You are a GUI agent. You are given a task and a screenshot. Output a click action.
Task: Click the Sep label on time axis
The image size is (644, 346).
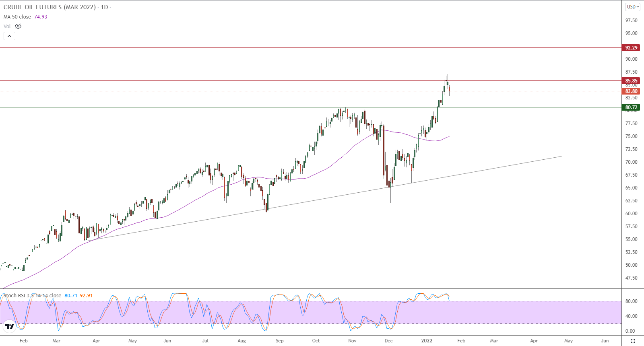[280, 341]
